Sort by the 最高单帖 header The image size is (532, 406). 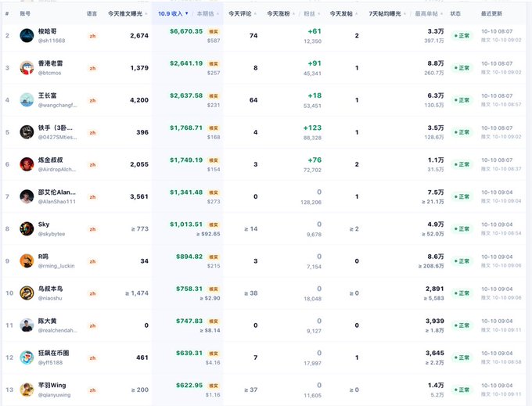[429, 13]
